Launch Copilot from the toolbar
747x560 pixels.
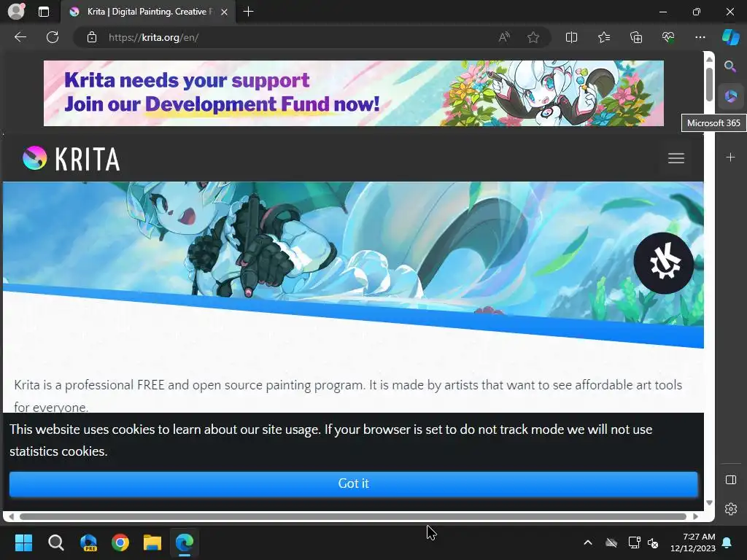(730, 37)
